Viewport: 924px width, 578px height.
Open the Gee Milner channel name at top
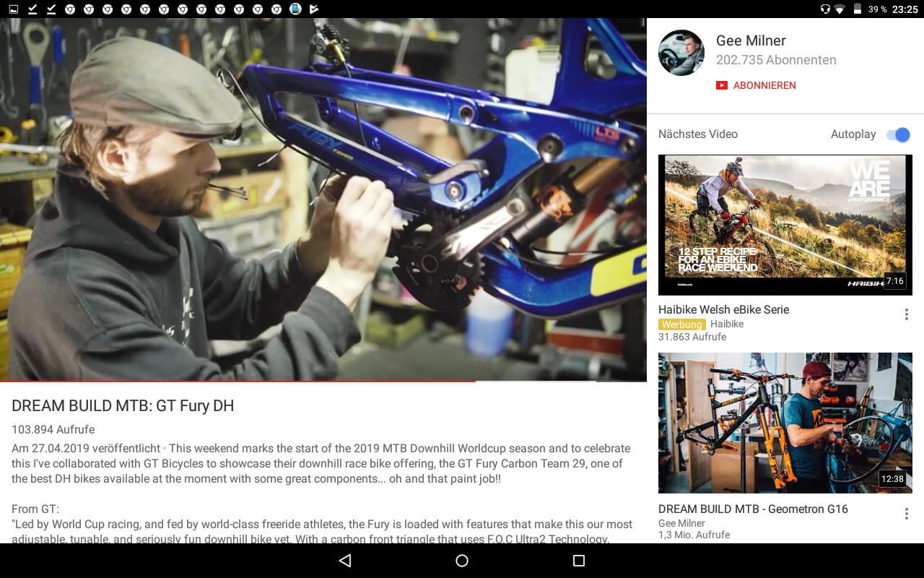pyautogui.click(x=751, y=41)
